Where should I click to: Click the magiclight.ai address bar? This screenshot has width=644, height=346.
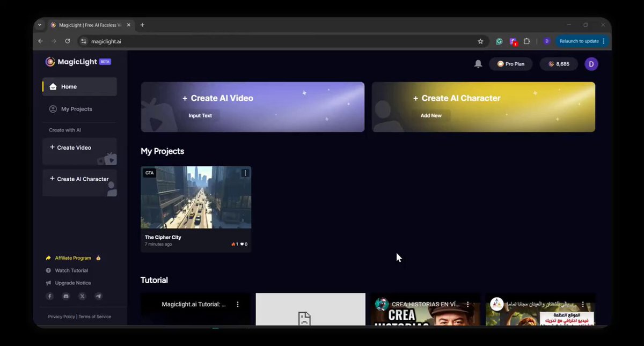[283, 41]
